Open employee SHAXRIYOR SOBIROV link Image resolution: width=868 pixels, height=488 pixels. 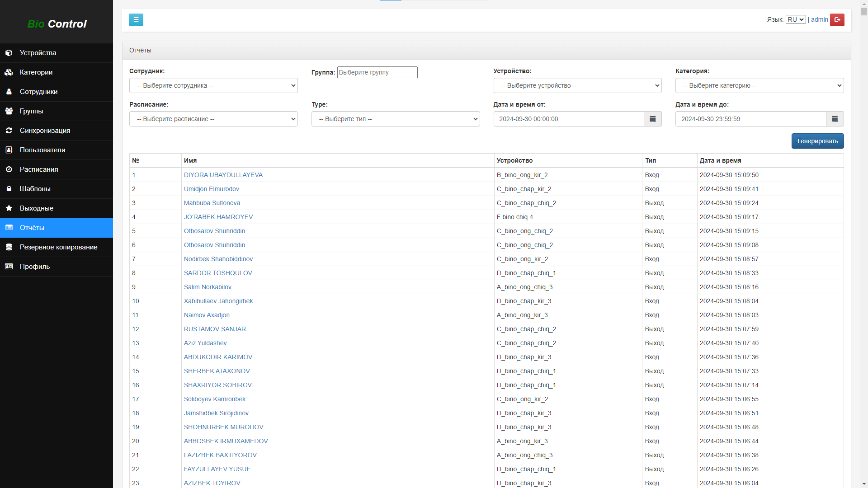tap(217, 385)
